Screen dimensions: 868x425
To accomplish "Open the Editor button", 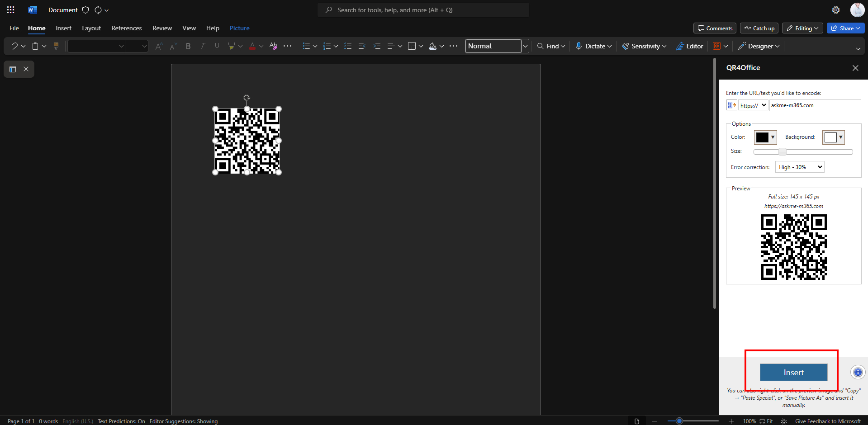I will 689,46.
